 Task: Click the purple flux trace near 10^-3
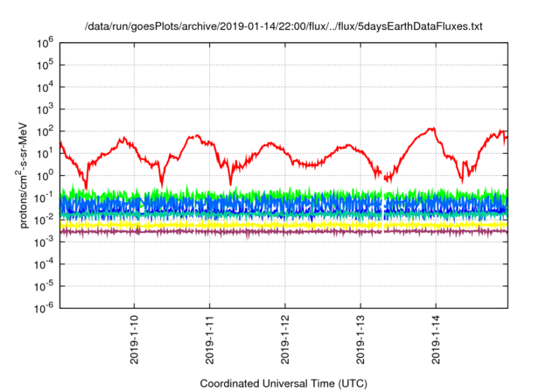tap(282, 232)
